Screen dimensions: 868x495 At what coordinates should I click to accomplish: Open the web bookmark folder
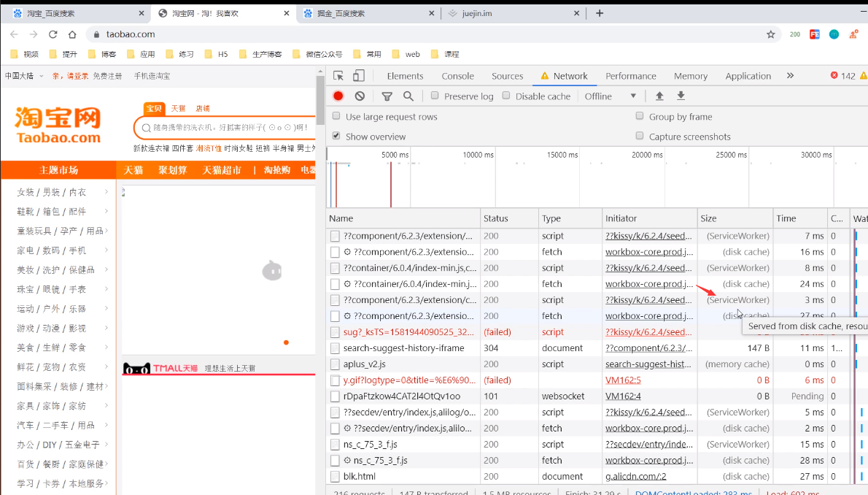click(406, 54)
